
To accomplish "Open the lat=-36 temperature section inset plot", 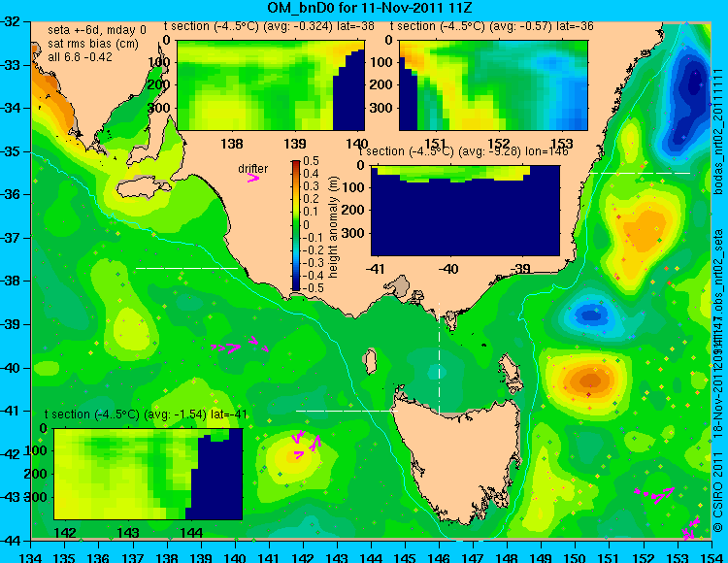I will (493, 85).
